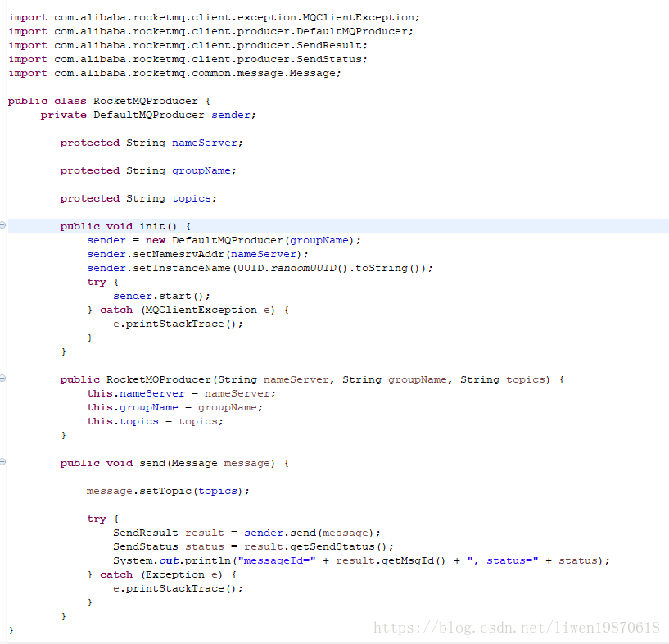Image resolution: width=669 pixels, height=644 pixels.
Task: Click the 'SendResult result = sender.send(message);' line
Action: 246,533
